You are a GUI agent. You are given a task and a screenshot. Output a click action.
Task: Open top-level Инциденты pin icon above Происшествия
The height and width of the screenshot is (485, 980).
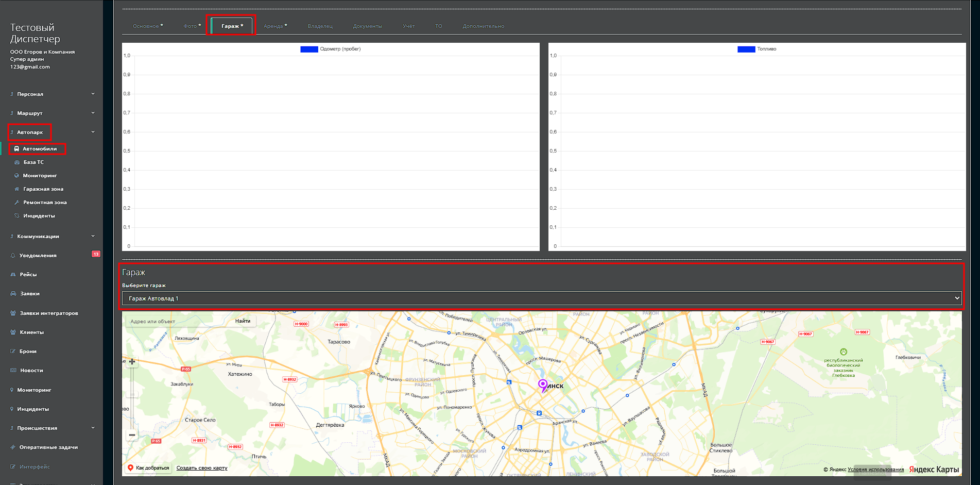click(12, 409)
